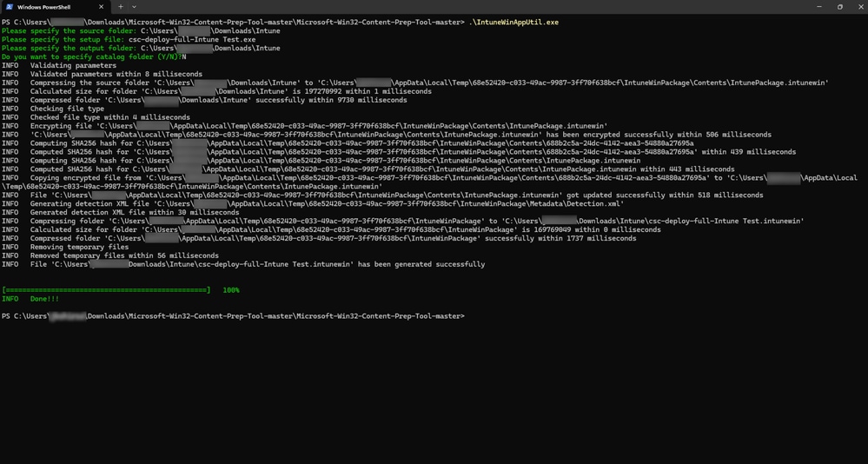This screenshot has width=868, height=464.
Task: Click 'successfully within 9730 milliseconds' text
Action: tap(331, 100)
